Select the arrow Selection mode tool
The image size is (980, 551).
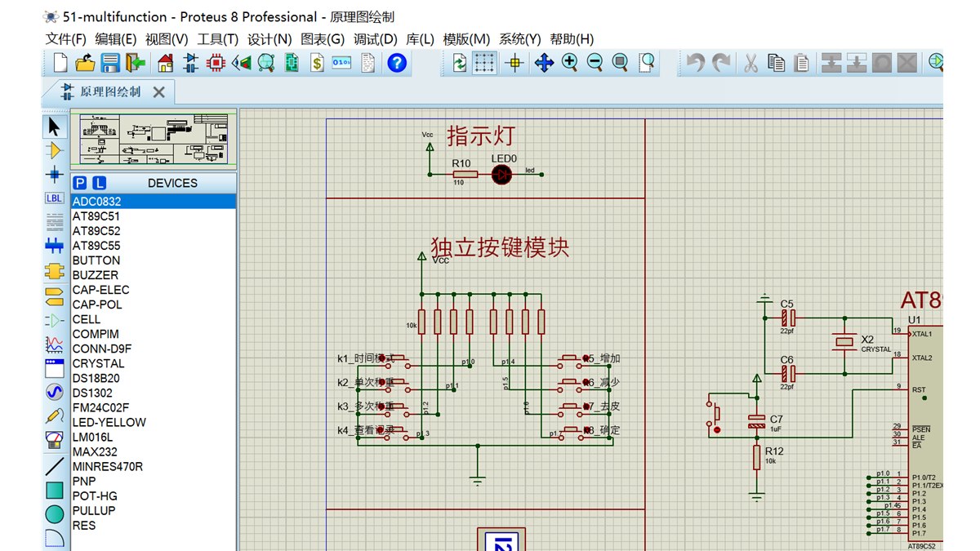(54, 127)
